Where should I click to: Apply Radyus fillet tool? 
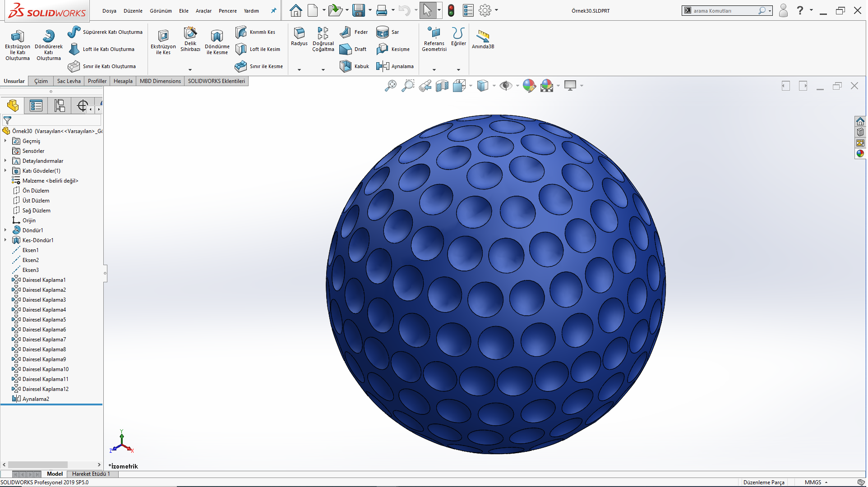[x=299, y=37]
